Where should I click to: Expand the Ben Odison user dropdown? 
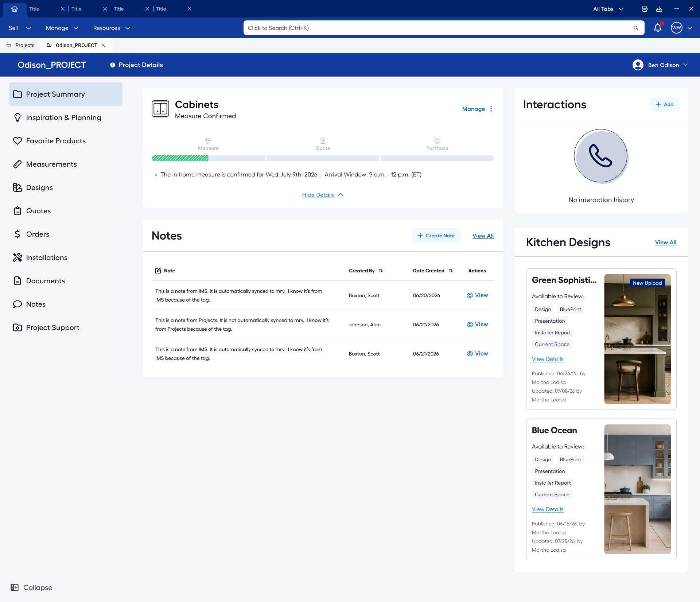[x=660, y=65]
